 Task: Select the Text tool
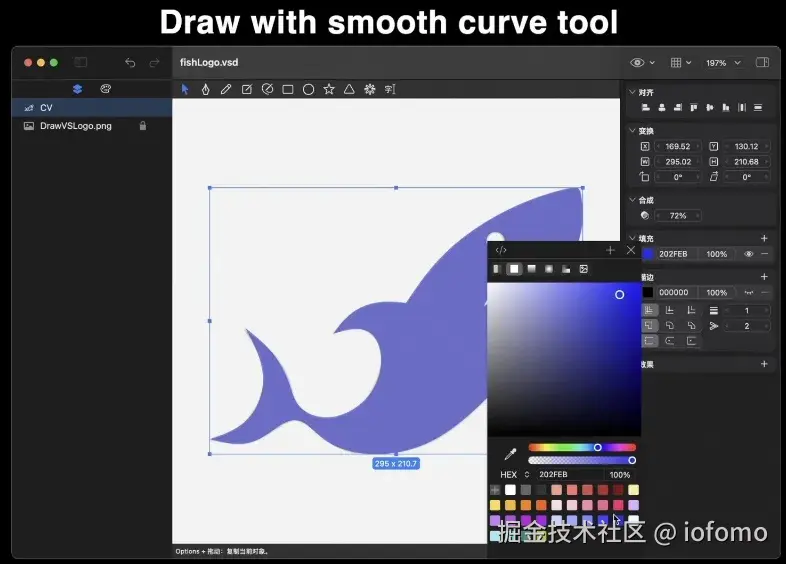point(390,89)
